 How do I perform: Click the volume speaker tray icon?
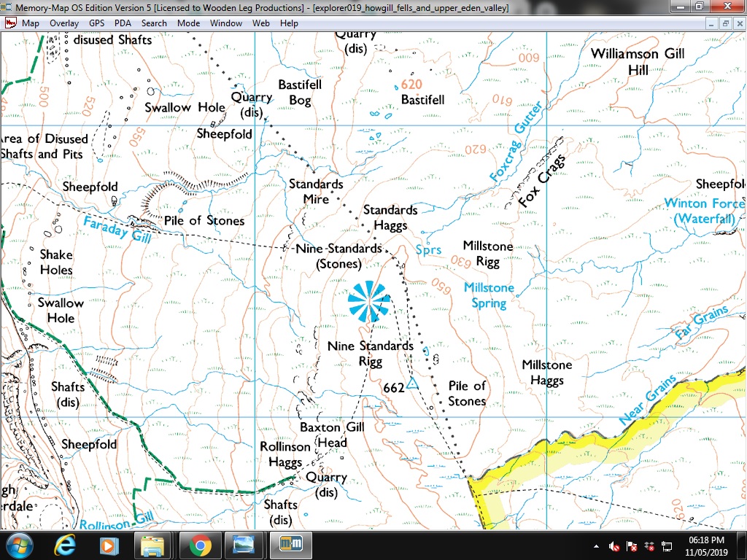point(614,545)
